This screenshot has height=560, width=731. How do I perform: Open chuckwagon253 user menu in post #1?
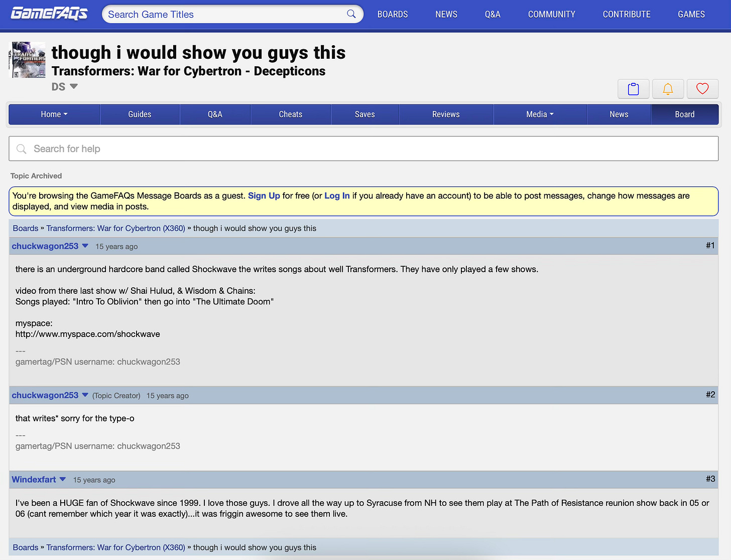click(x=85, y=246)
